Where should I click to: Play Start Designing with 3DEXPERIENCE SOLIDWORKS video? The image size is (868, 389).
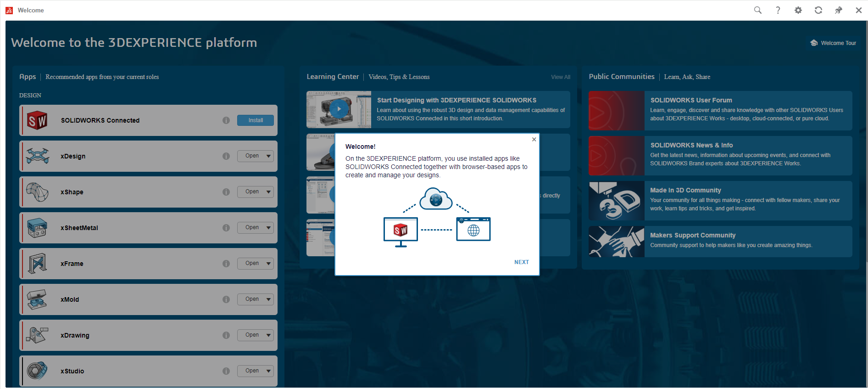(x=339, y=109)
